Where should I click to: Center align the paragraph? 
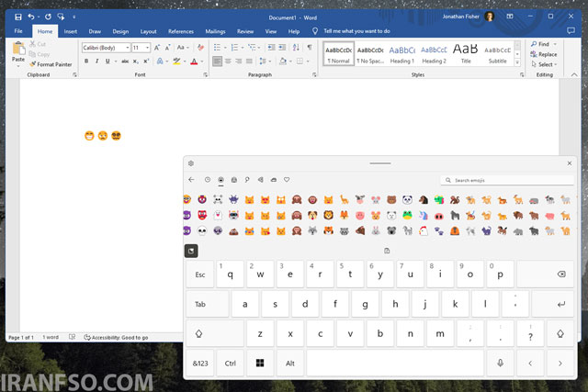[x=228, y=62]
